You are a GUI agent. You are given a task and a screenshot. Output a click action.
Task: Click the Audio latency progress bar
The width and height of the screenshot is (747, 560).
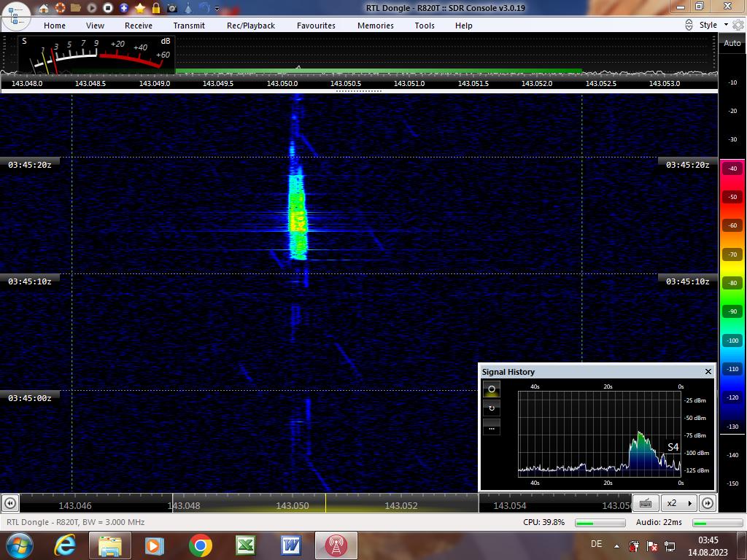[718, 523]
